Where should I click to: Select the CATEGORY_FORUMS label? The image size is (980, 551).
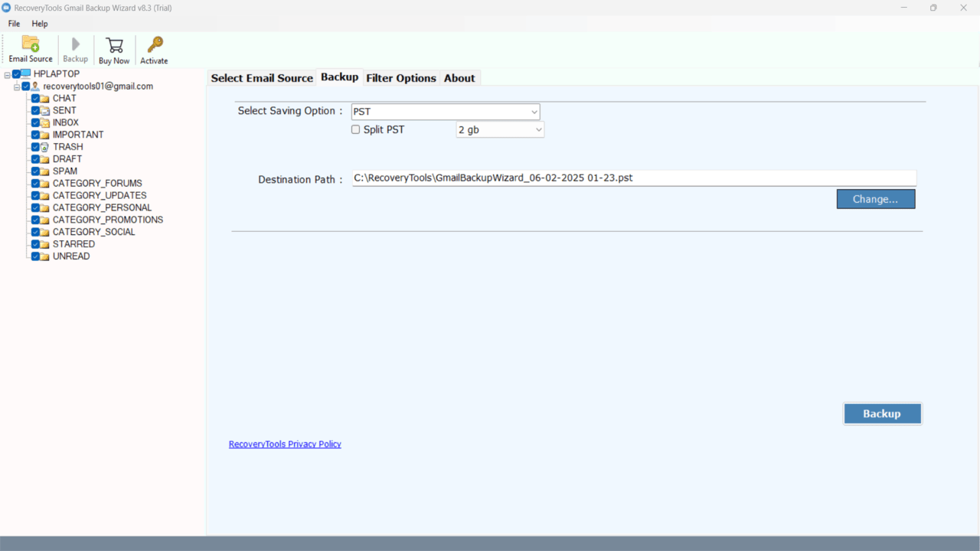click(x=97, y=184)
